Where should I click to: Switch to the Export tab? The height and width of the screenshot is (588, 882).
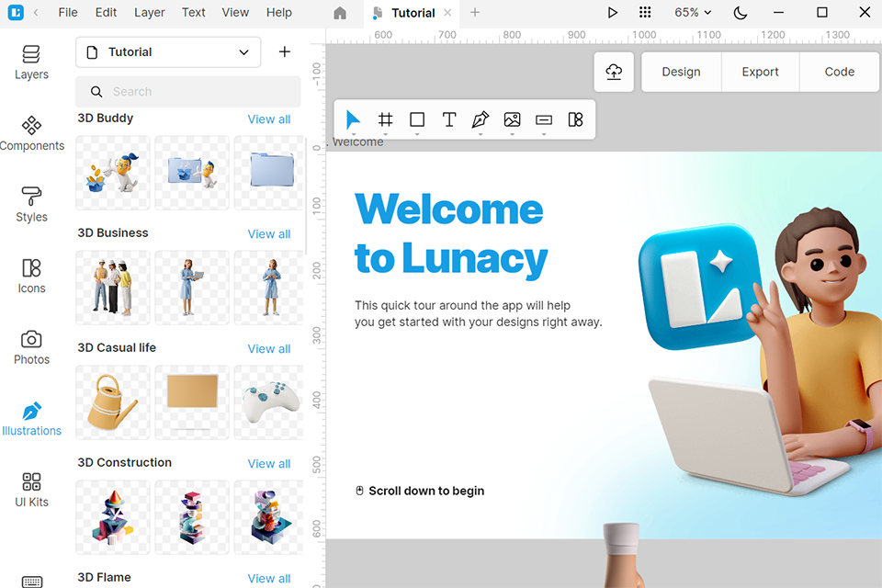(x=761, y=72)
